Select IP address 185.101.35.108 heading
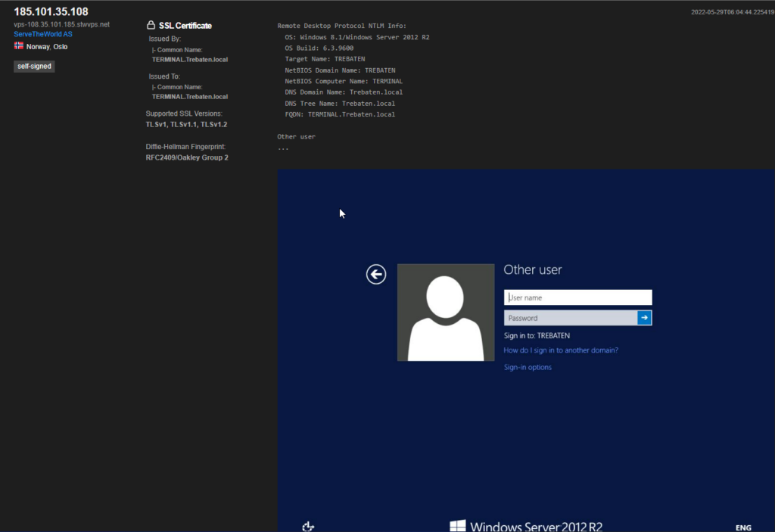This screenshot has height=532, width=775. [x=51, y=12]
